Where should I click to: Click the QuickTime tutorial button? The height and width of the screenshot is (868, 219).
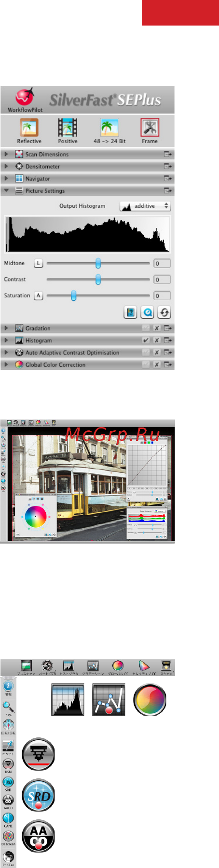(148, 312)
